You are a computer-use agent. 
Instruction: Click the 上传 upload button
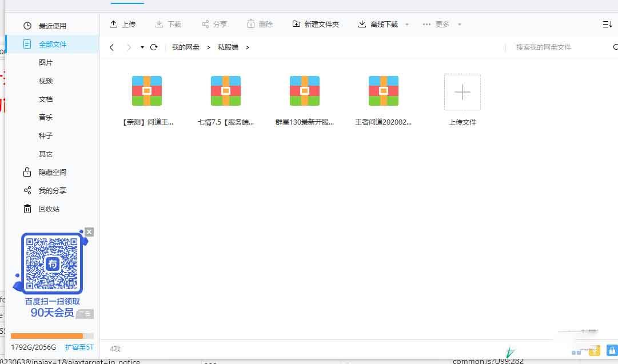pos(122,25)
